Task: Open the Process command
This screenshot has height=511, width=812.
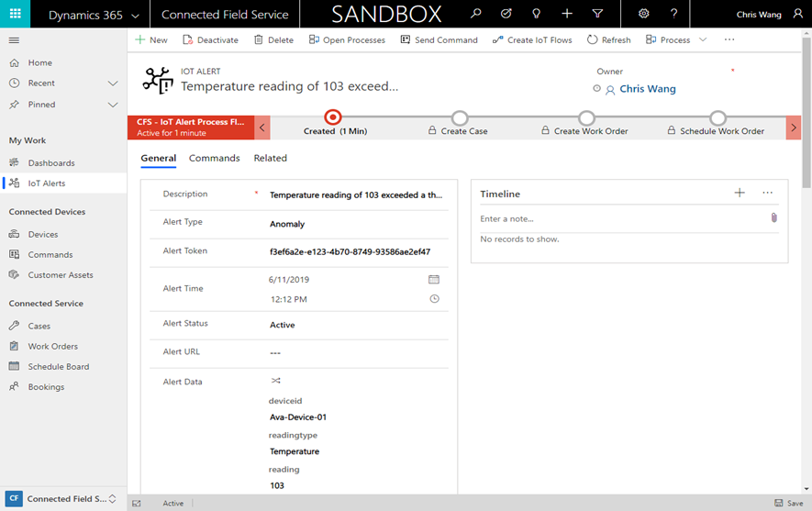Action: point(668,39)
